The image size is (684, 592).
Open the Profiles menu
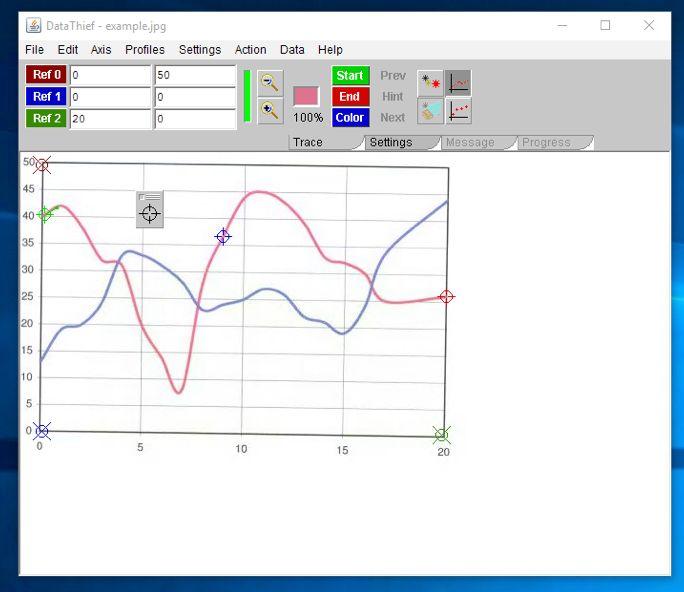[145, 50]
